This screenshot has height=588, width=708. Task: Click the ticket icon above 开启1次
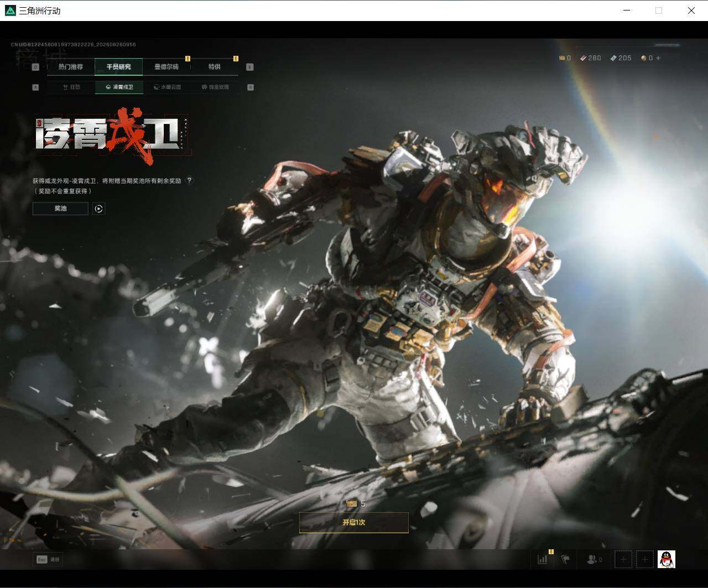pos(351,503)
